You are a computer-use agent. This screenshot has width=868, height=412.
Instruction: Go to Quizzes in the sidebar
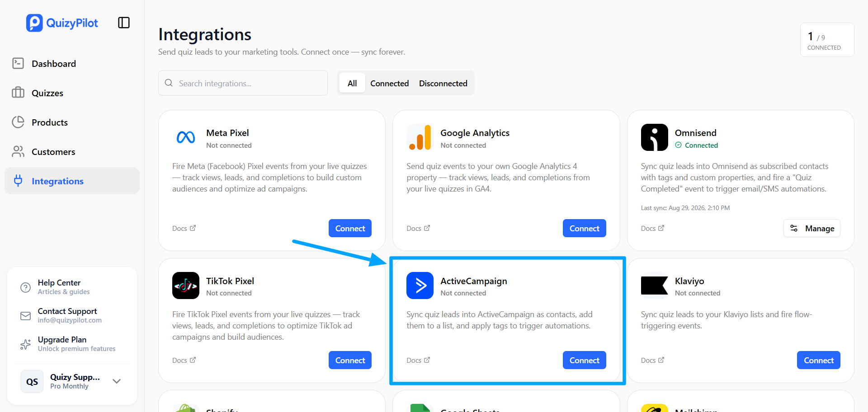click(x=72, y=93)
